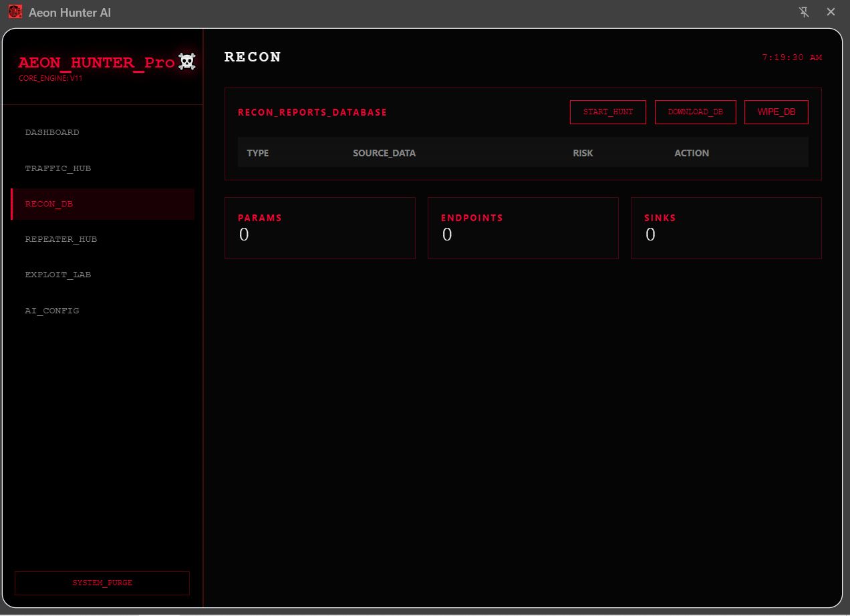Click the RISK column header
850x616 pixels.
[583, 153]
